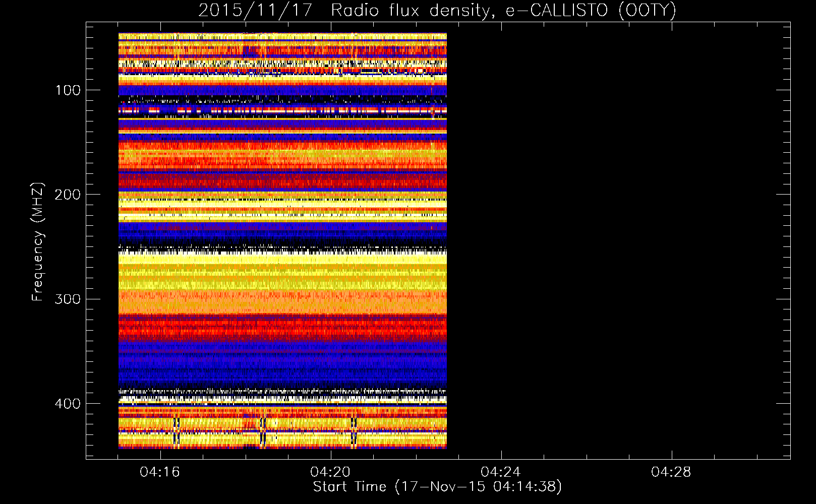This screenshot has width=816, height=504.
Task: Click the "Start Time (17-Nov-15 04:14:38)" axis label
Action: [x=437, y=487]
